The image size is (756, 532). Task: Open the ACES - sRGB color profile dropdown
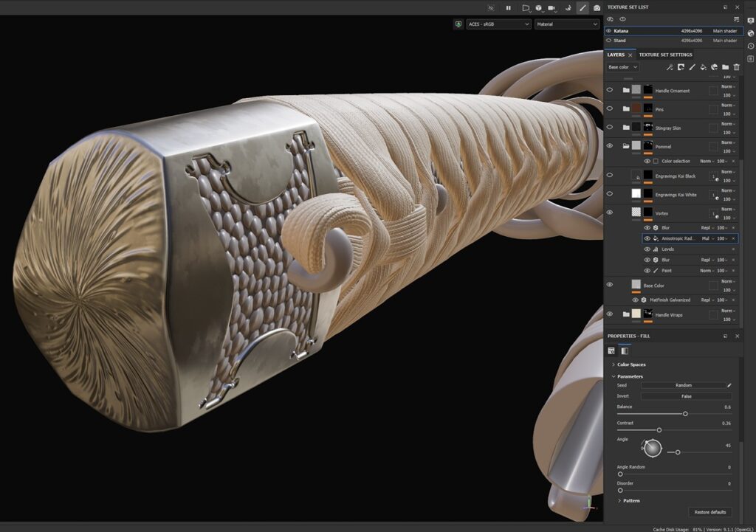(x=498, y=24)
